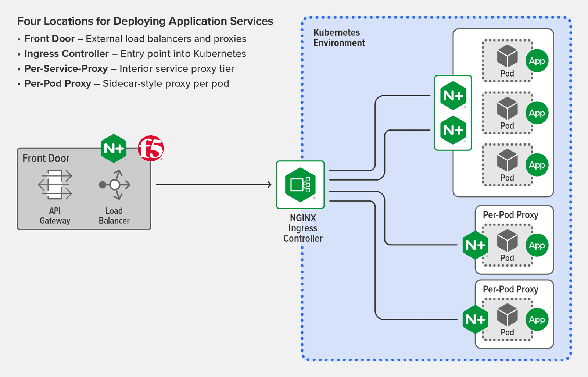Click the N+ sidecar icon in bottom Per-Pod Proxy
Screen dimensions: 588x377
click(475, 319)
